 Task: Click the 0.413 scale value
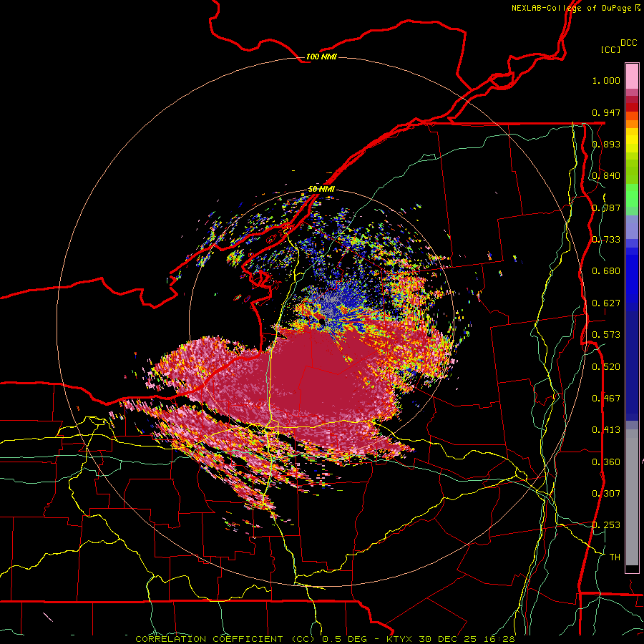coord(606,429)
